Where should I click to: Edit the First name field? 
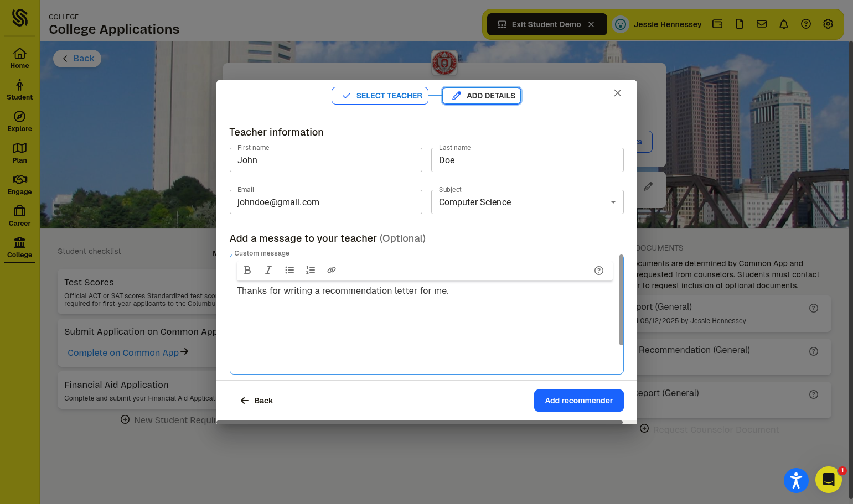pos(325,160)
